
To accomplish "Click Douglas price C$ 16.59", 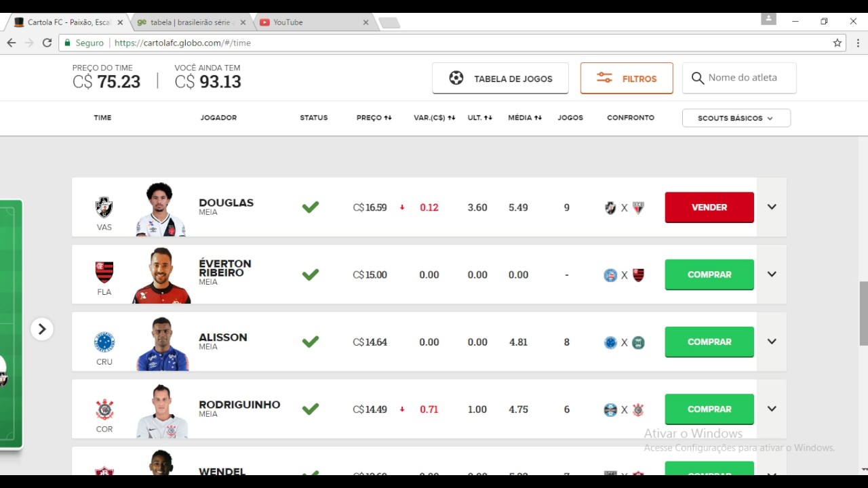I will point(370,207).
